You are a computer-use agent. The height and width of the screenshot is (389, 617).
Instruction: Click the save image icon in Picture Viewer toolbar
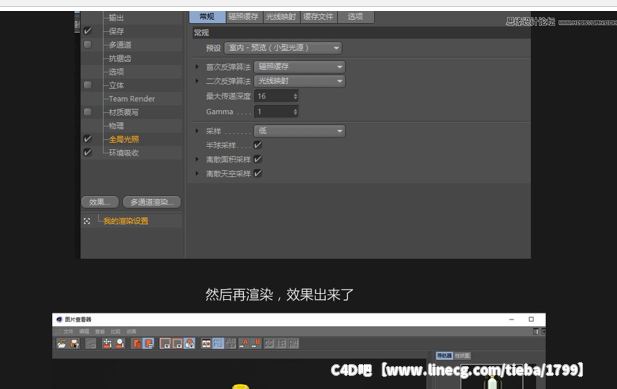(74, 344)
